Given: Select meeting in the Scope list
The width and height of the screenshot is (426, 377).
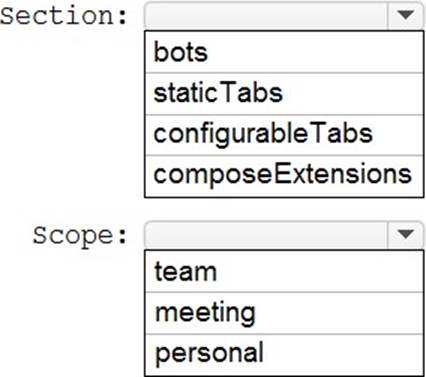Looking at the screenshot, I should [284, 313].
